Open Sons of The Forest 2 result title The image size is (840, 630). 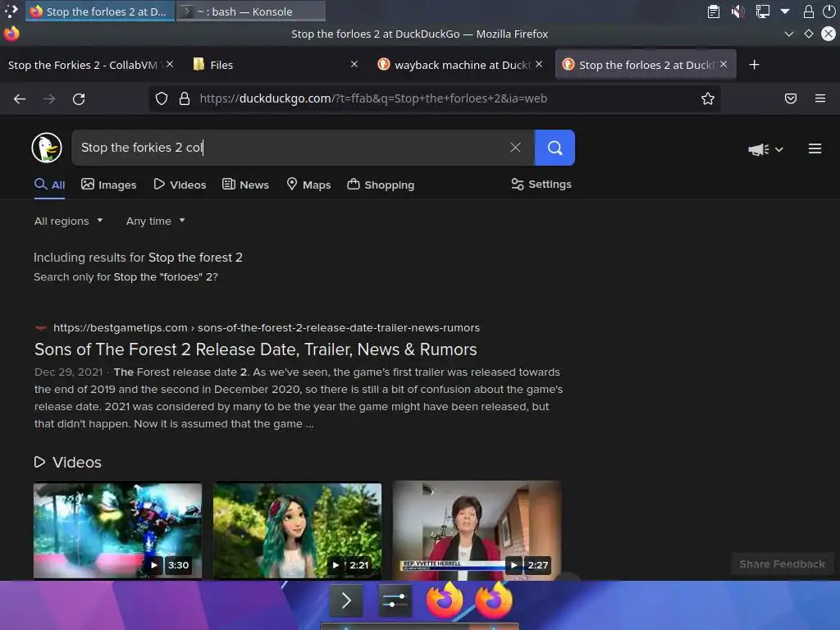point(256,349)
